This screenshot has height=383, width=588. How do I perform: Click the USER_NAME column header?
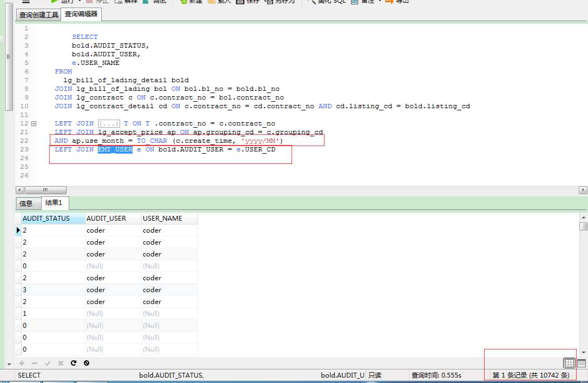click(x=169, y=219)
